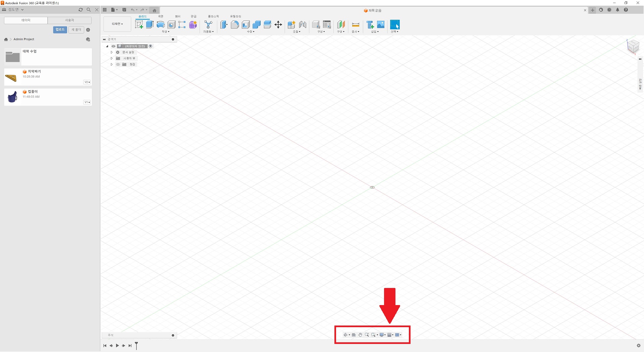This screenshot has height=352, width=644.
Task: Select the Shell tool
Action: [x=246, y=24]
